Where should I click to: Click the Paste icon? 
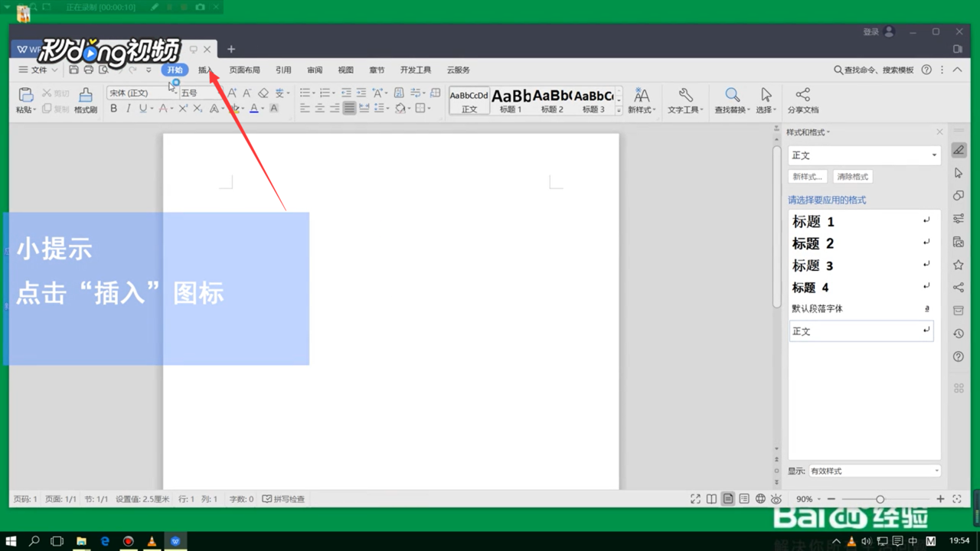[25, 95]
